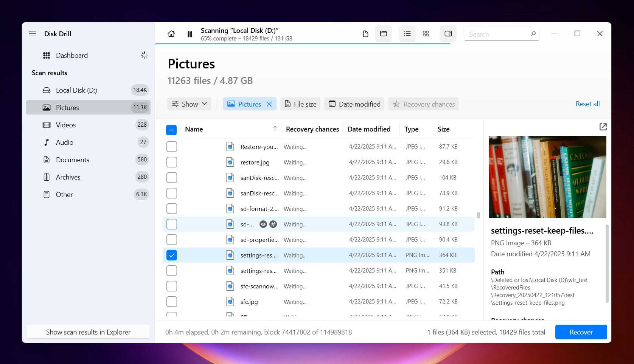The image size is (634, 364).
Task: Click the preview panel scrollbar
Action: [x=607, y=263]
